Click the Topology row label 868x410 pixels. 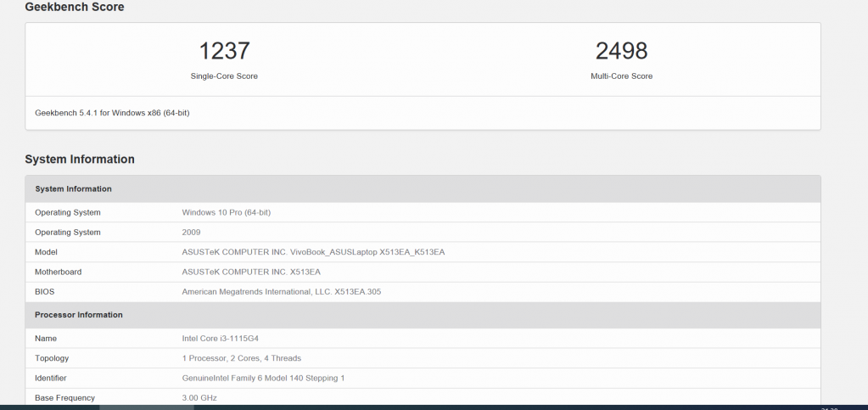[52, 358]
